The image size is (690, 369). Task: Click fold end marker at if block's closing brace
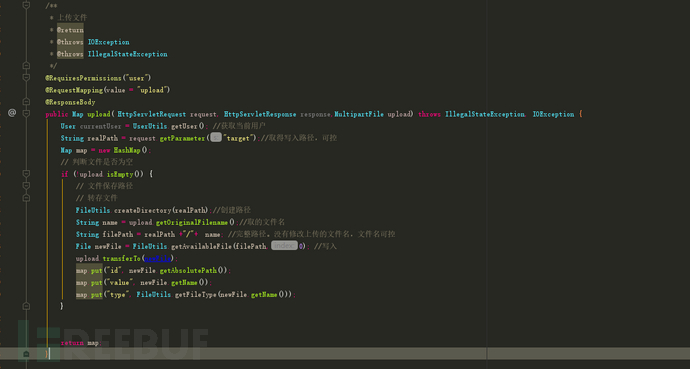[26, 306]
